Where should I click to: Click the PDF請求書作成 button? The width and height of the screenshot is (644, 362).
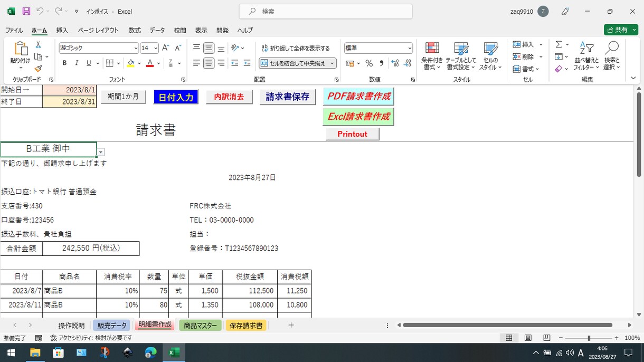[x=358, y=96]
